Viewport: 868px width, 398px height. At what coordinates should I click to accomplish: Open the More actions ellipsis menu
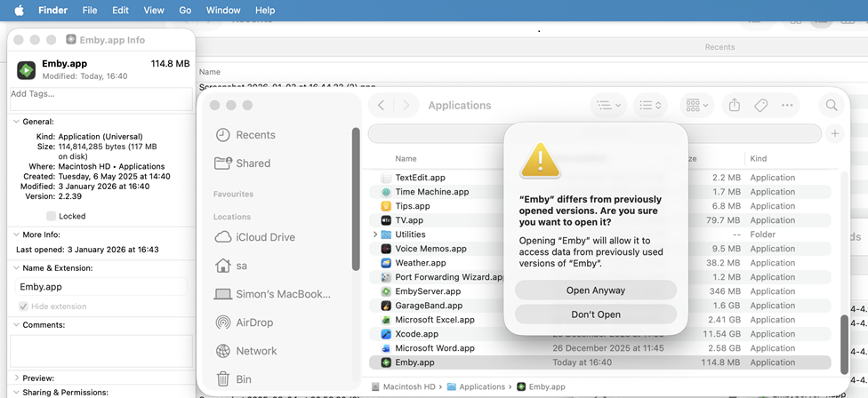[787, 105]
